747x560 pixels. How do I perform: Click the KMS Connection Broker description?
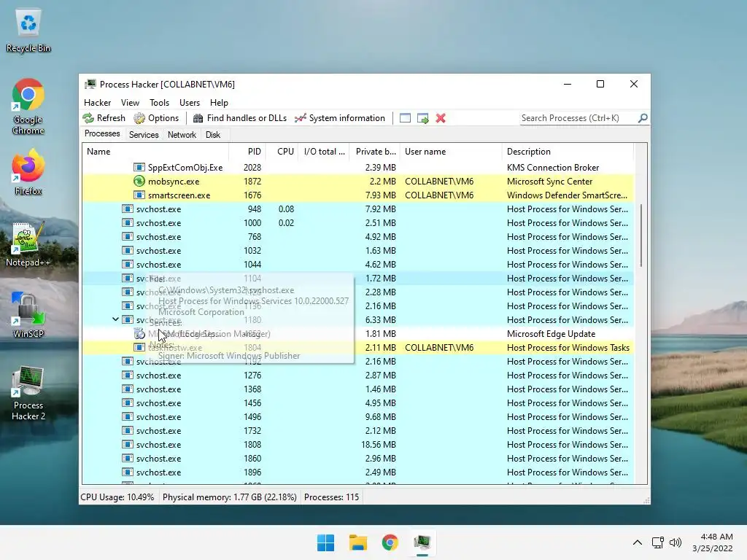(x=553, y=168)
